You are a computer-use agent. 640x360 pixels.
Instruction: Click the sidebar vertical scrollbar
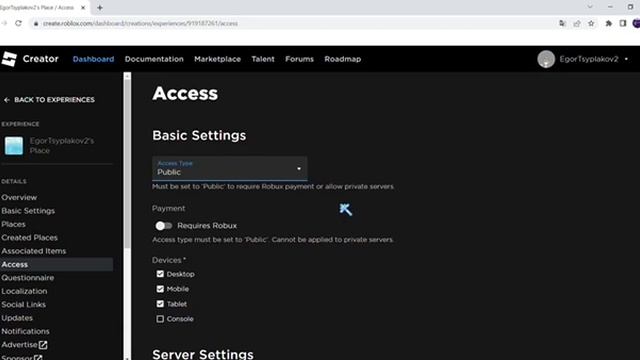pos(127,163)
